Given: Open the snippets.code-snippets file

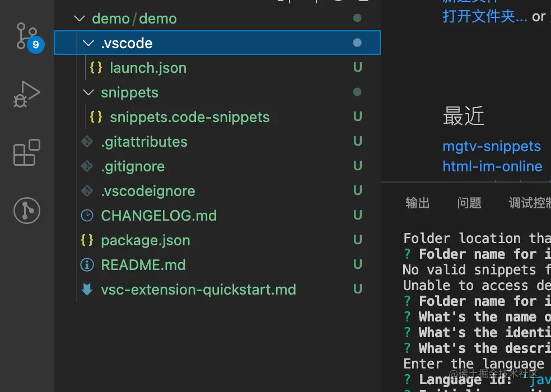Looking at the screenshot, I should click(x=189, y=117).
